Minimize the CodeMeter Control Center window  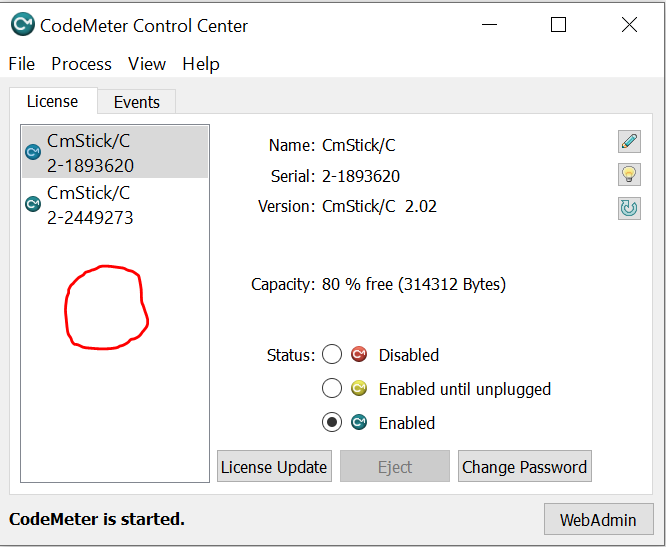489,25
